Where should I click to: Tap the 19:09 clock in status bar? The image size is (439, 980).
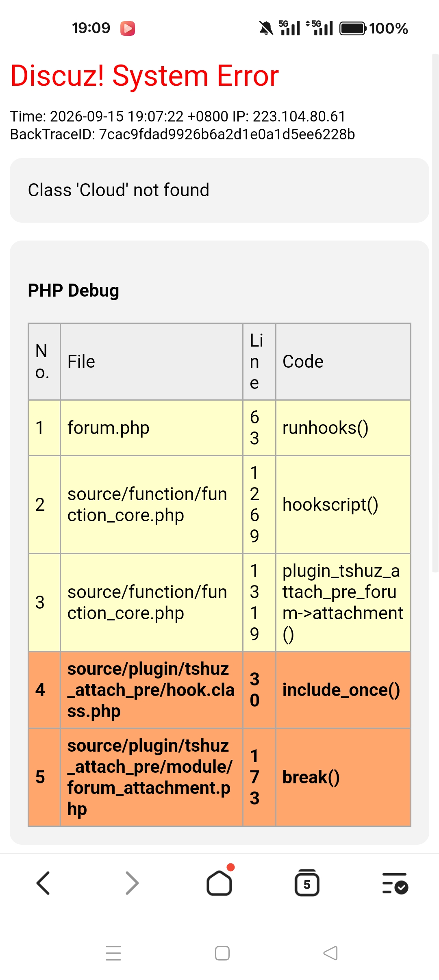(x=91, y=28)
